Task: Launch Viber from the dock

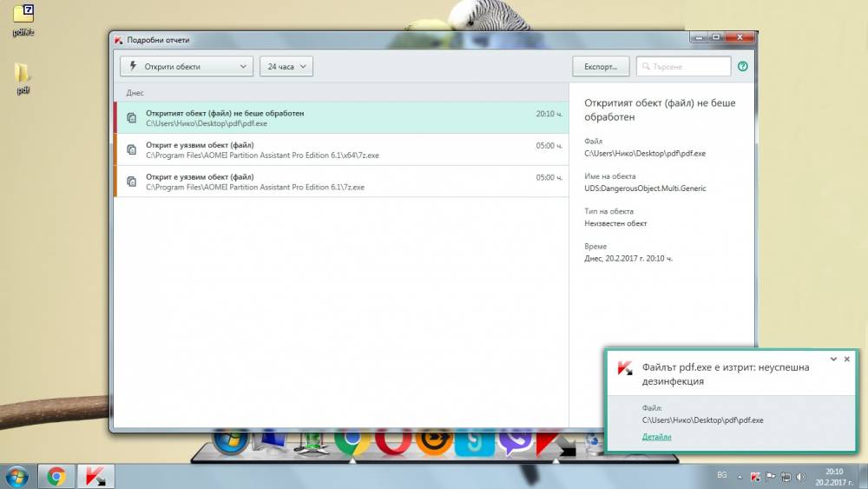Action: 515,441
